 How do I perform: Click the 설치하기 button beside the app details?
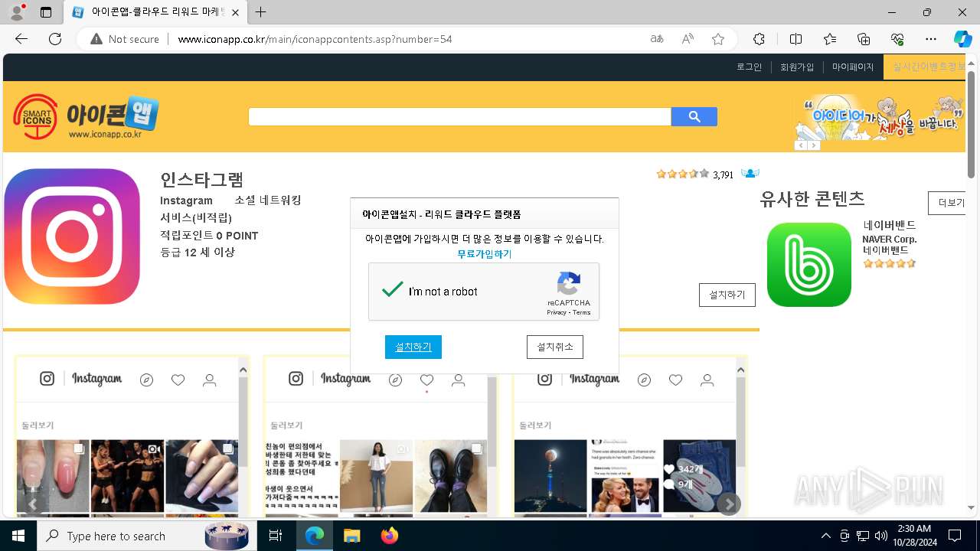tap(727, 295)
